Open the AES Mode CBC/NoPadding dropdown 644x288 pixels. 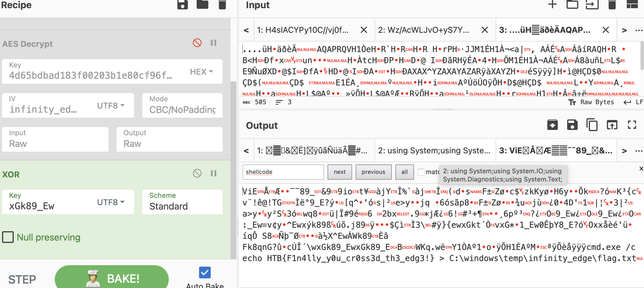182,105
